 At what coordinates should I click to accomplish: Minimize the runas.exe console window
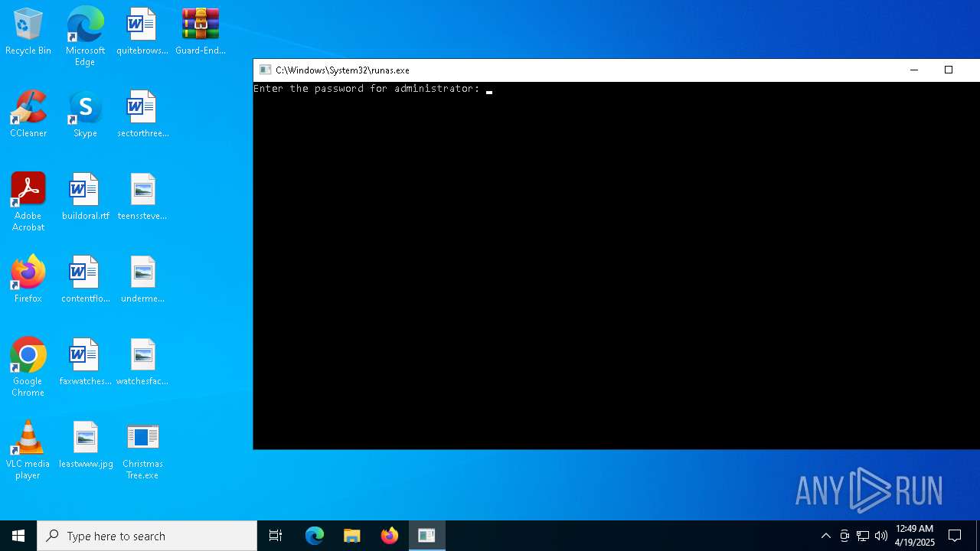[913, 70]
